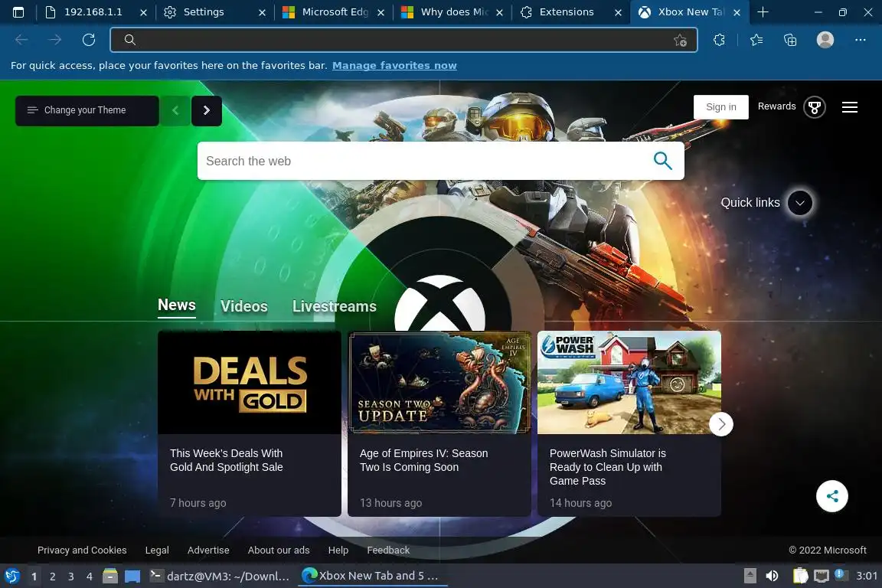Open the page hamburger menu
882x588 pixels.
(849, 107)
